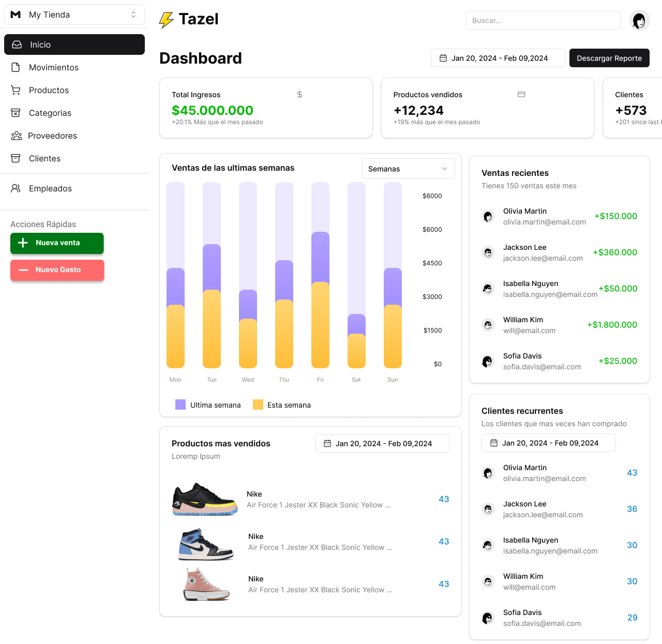This screenshot has width=662, height=644.
Task: Click William Kim avatar in Clientes recurrentes
Action: 488,581
